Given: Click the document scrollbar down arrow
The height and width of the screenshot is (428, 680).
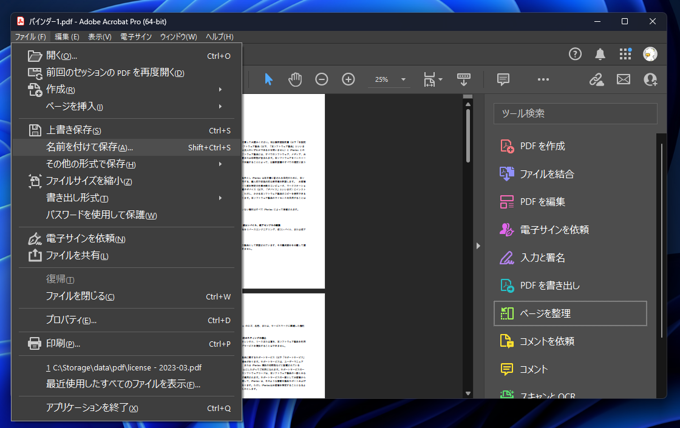Looking at the screenshot, I should click(468, 393).
